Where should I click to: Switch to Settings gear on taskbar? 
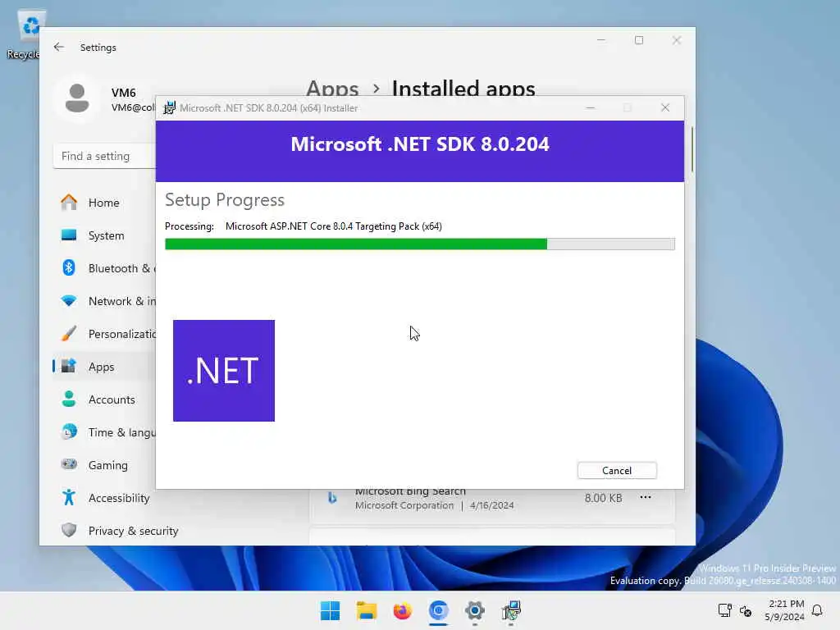click(x=475, y=610)
